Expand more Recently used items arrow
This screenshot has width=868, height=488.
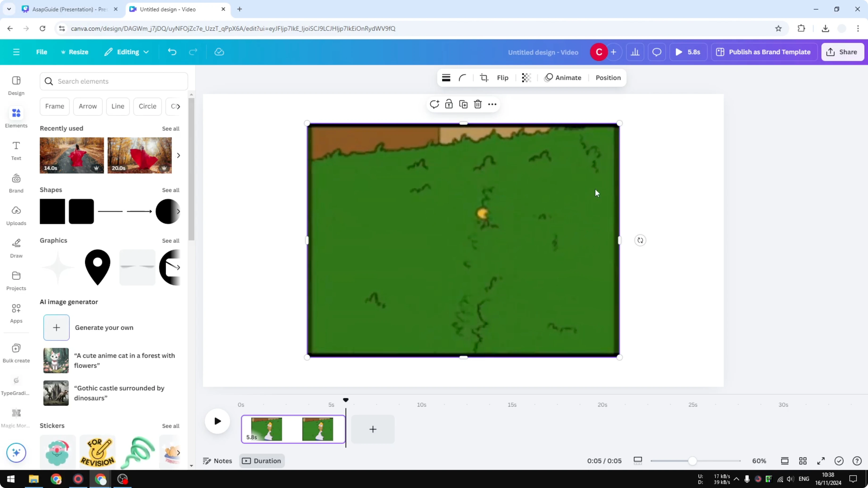pyautogui.click(x=178, y=155)
